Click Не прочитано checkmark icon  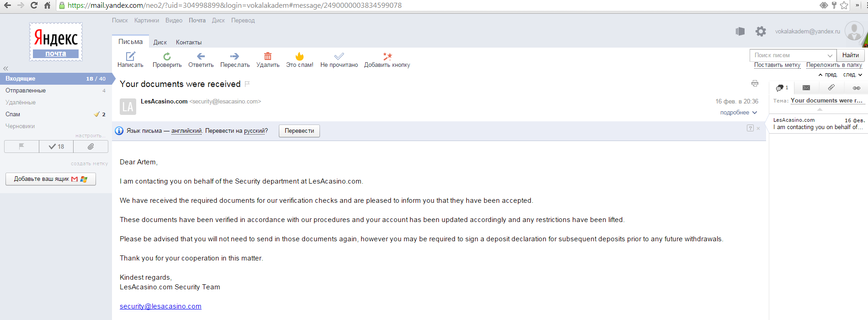pos(339,56)
